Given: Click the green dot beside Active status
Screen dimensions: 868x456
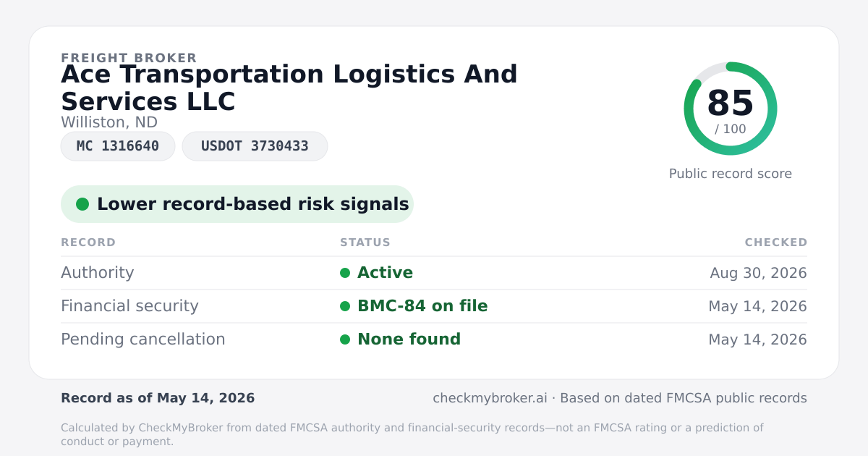Looking at the screenshot, I should (345, 273).
